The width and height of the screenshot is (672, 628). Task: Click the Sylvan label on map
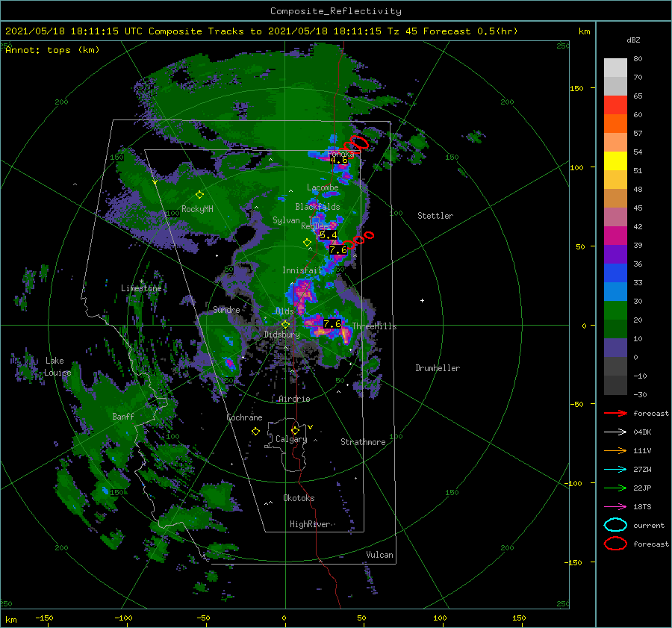pyautogui.click(x=286, y=220)
